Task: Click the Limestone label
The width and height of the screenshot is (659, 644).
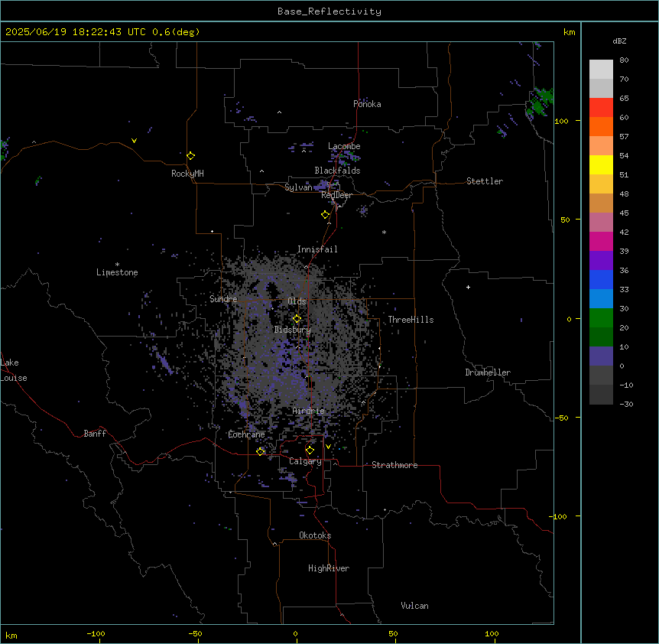Action: 117,272
